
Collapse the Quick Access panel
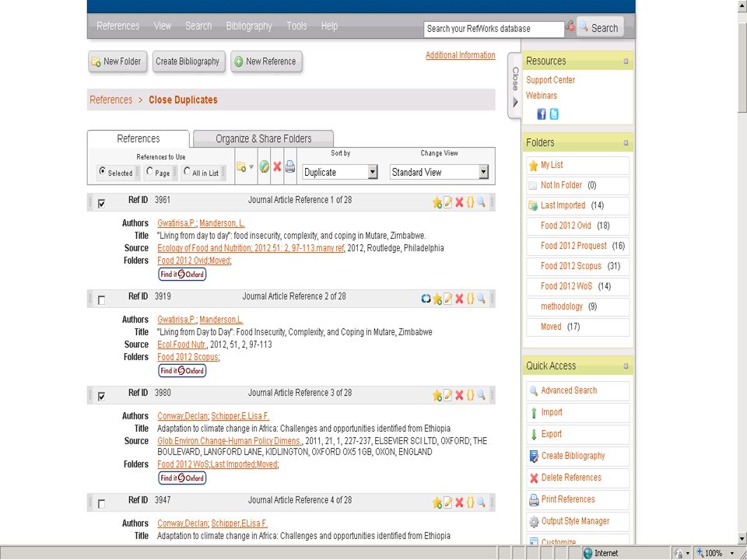pyautogui.click(x=626, y=366)
